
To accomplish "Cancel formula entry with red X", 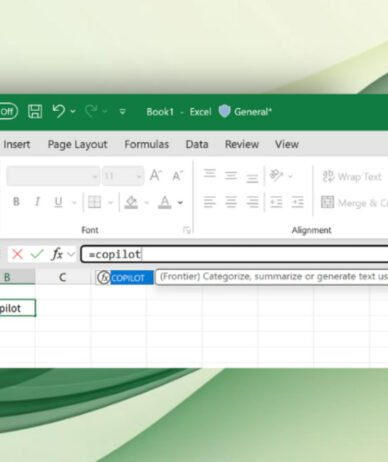I will [x=17, y=254].
